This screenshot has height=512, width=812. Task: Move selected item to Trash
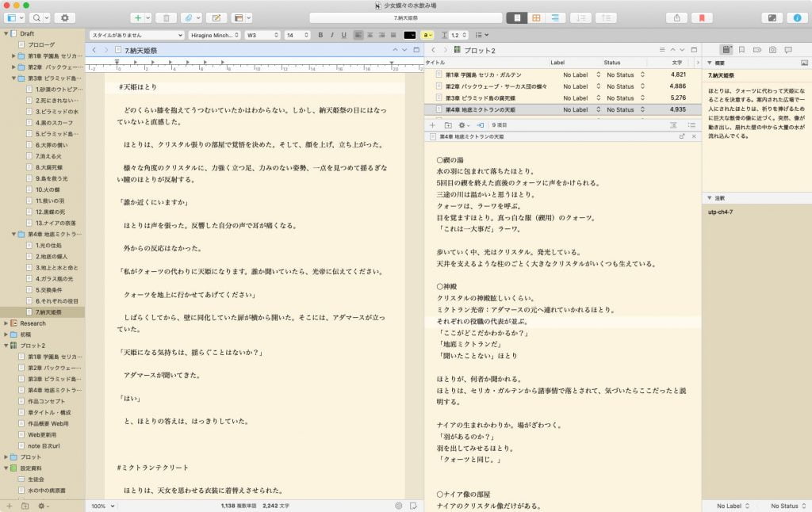(x=167, y=17)
